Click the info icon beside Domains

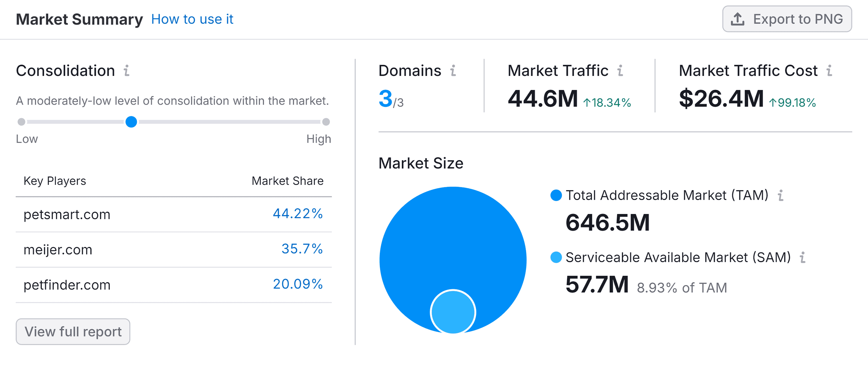click(453, 71)
